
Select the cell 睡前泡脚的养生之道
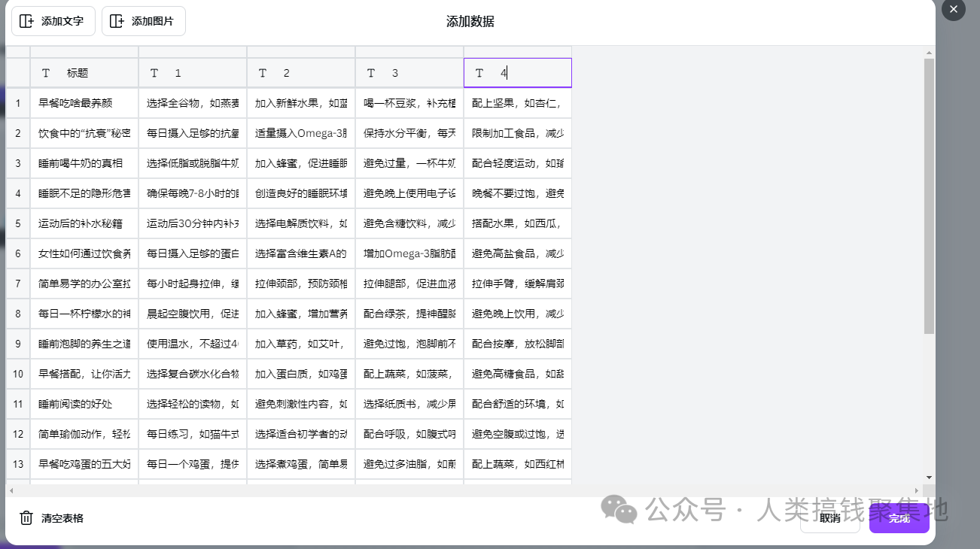pyautogui.click(x=84, y=343)
